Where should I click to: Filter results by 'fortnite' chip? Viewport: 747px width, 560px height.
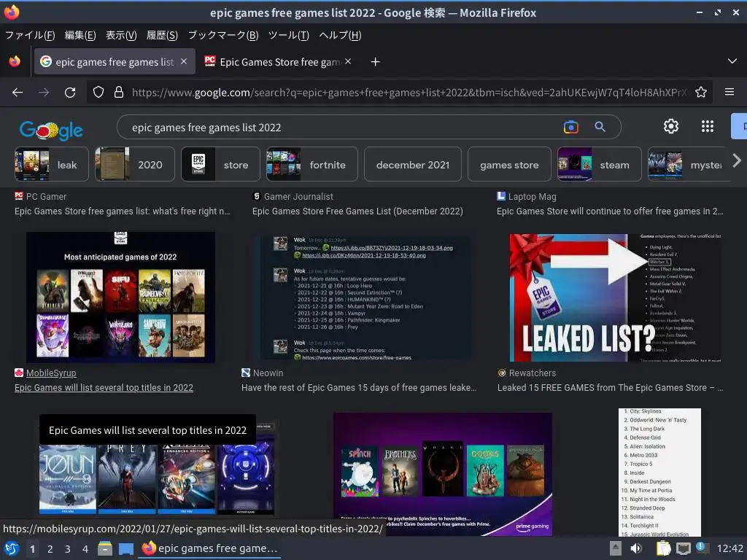(312, 164)
